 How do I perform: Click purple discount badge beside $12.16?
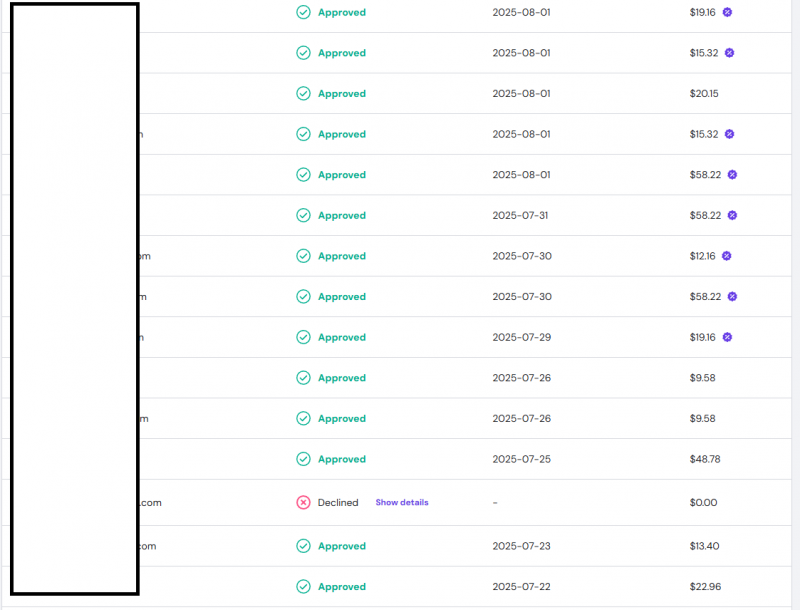pos(727,256)
